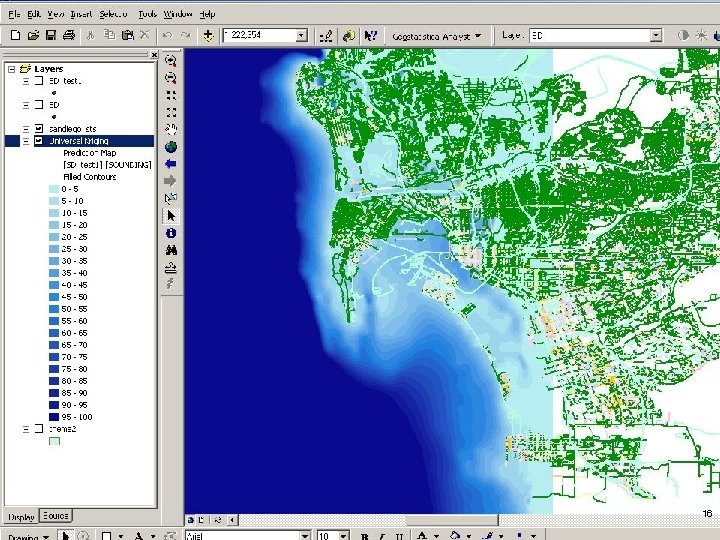Collapse the Layers data frame tree

(x=12, y=69)
